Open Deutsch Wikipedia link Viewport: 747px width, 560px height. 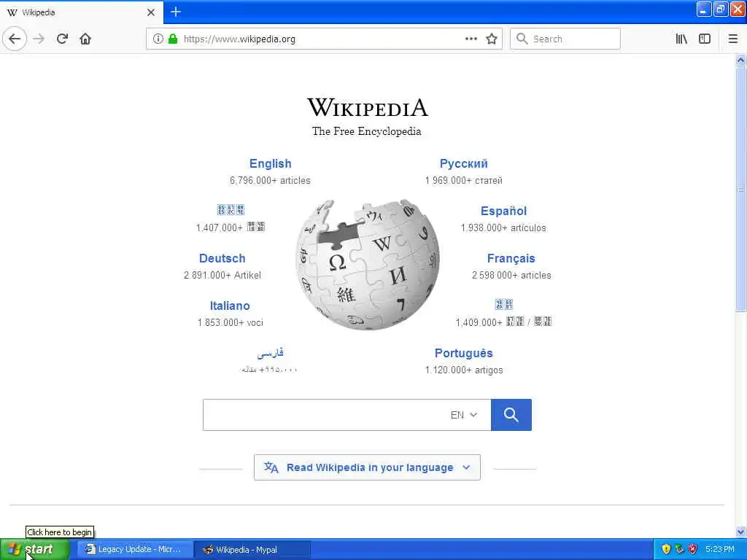[x=222, y=258]
